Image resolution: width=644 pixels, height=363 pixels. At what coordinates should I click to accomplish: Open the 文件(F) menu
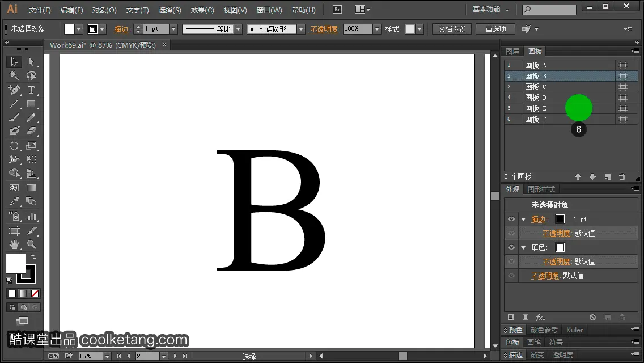[40, 10]
